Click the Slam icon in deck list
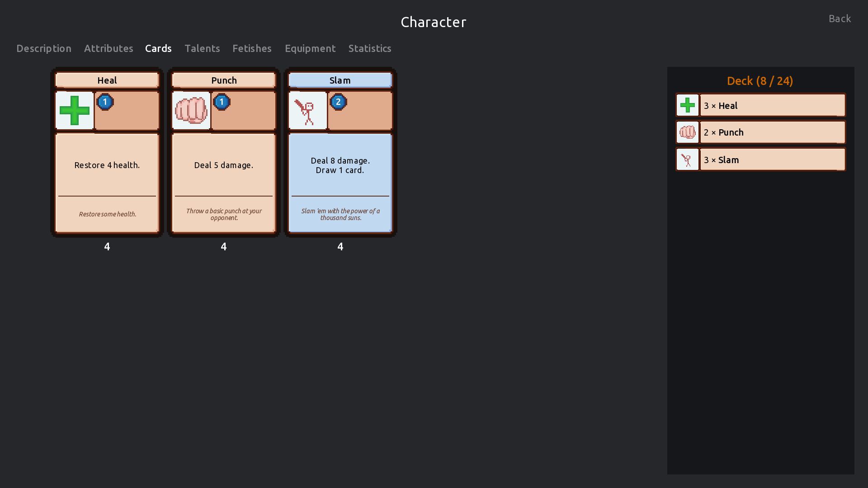 click(688, 160)
